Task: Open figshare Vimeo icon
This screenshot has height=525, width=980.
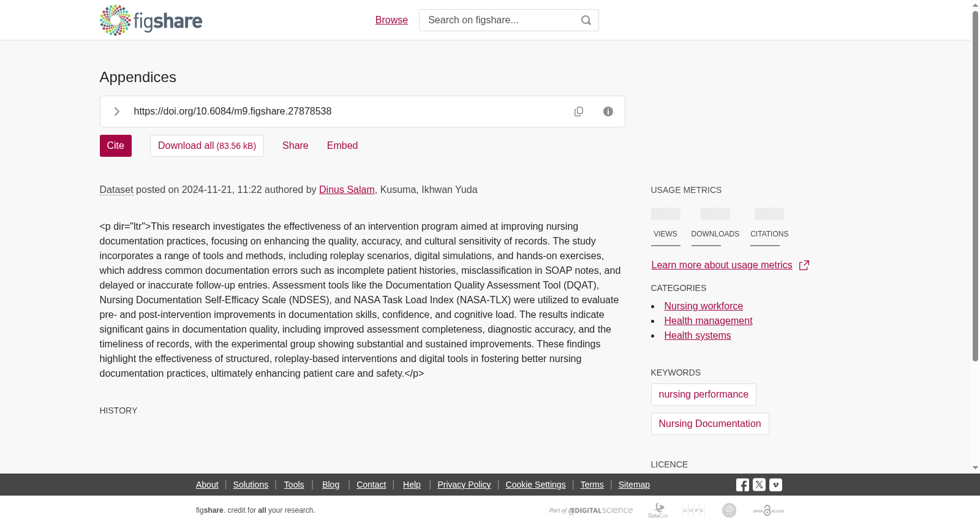Action: 775,485
